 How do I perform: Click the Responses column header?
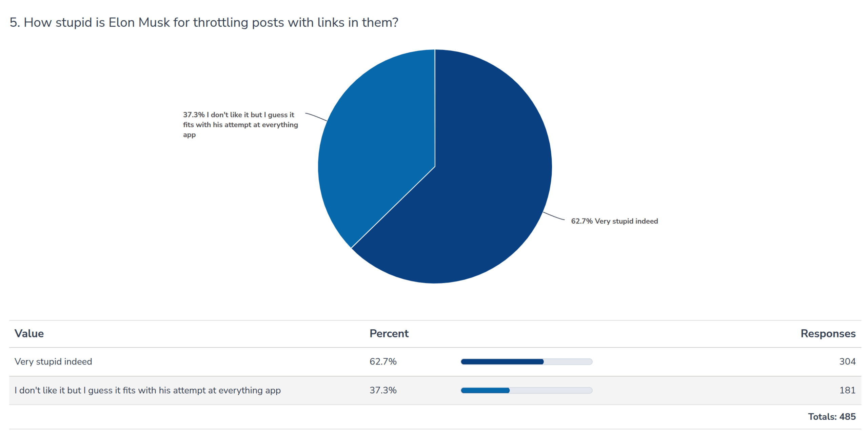(828, 334)
